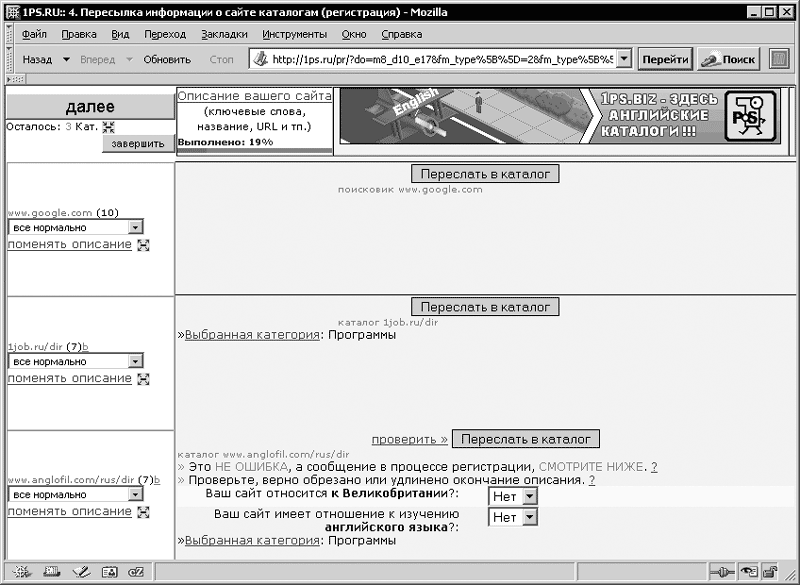Viewport: 800px width, 585px height.
Task: Click the icon beside anglofil.com 'поменять описание'
Action: coord(143,512)
